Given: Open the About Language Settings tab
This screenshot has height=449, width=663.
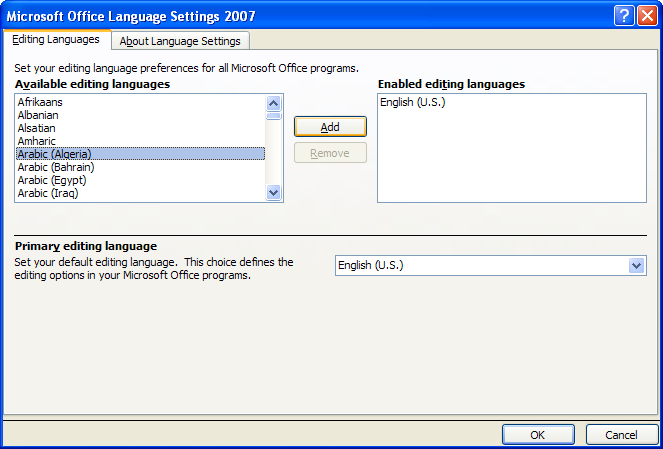Looking at the screenshot, I should tap(180, 41).
